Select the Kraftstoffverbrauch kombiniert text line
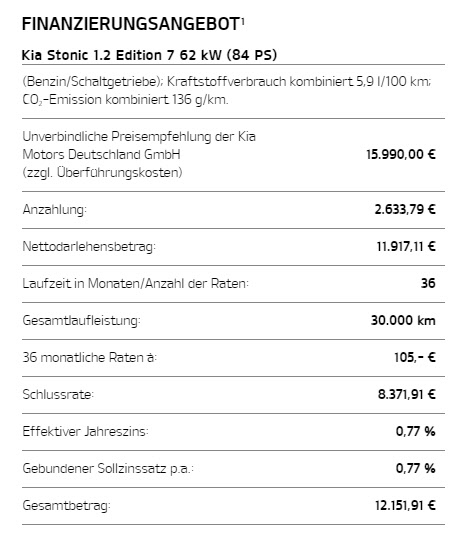The image size is (465, 546). click(x=227, y=81)
